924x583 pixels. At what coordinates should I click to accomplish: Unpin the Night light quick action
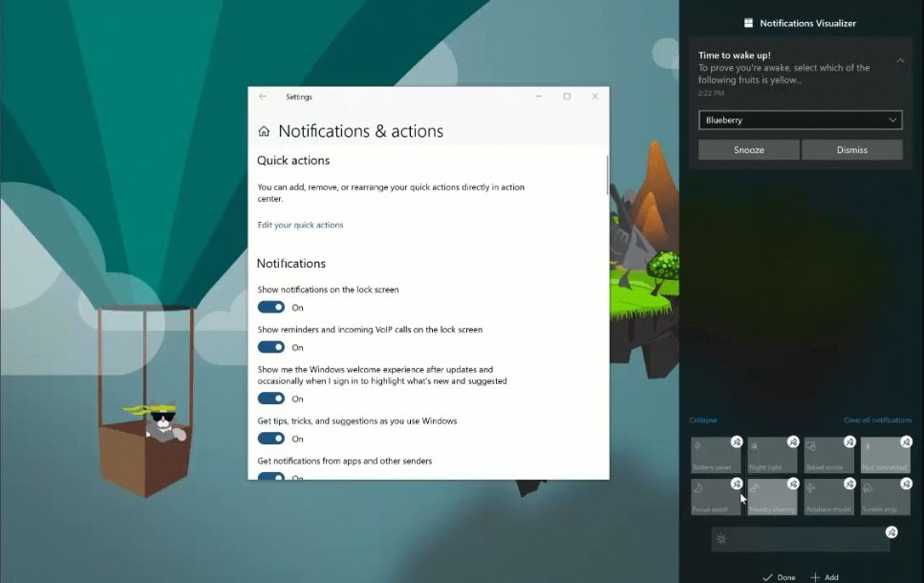coord(793,442)
